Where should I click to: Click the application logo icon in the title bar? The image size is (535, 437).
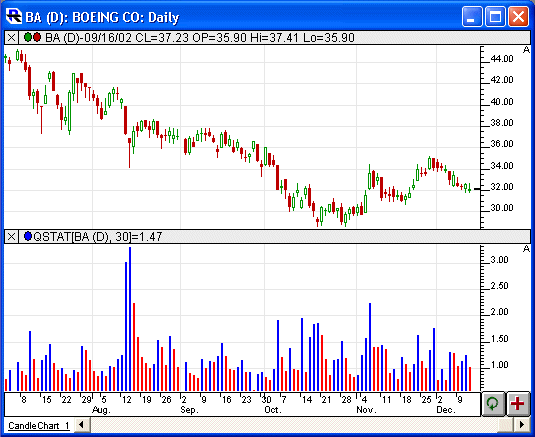click(14, 16)
